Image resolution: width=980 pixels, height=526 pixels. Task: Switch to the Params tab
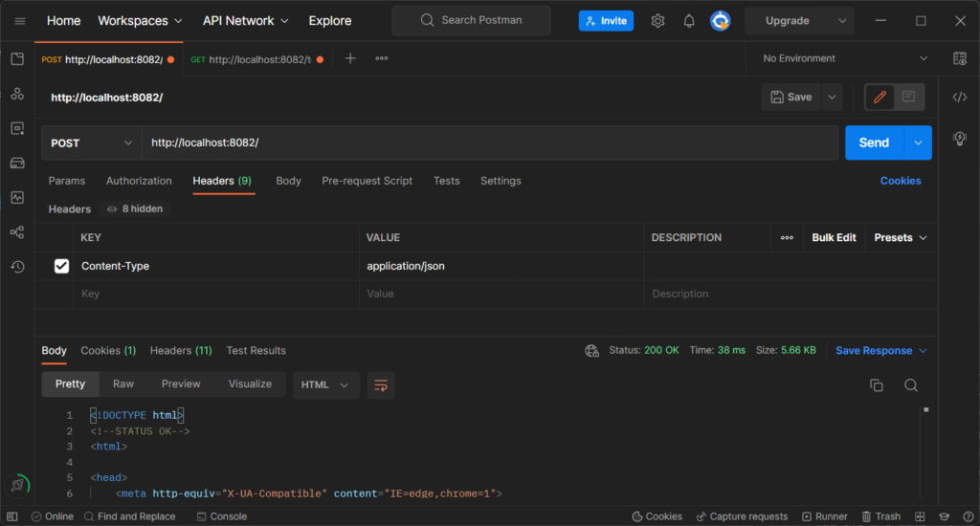pyautogui.click(x=66, y=181)
